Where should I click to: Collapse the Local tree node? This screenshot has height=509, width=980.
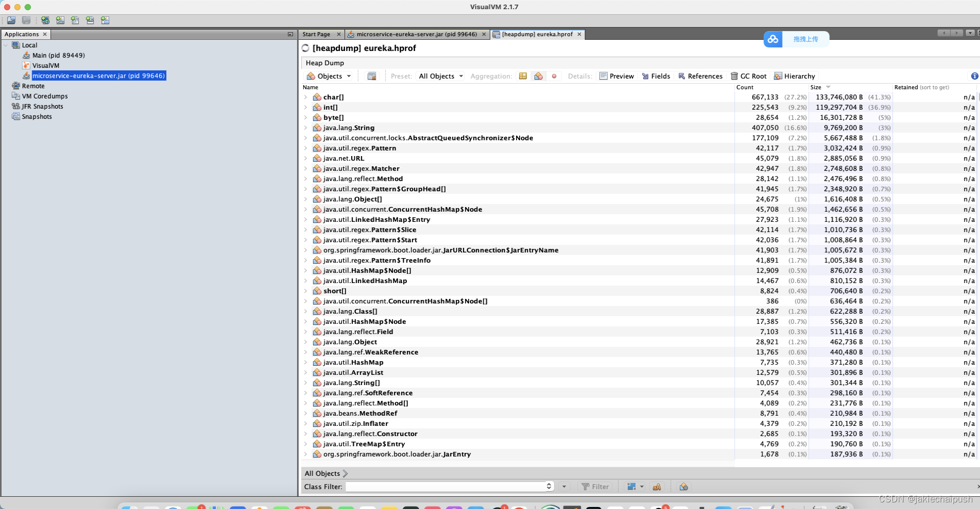pos(6,45)
